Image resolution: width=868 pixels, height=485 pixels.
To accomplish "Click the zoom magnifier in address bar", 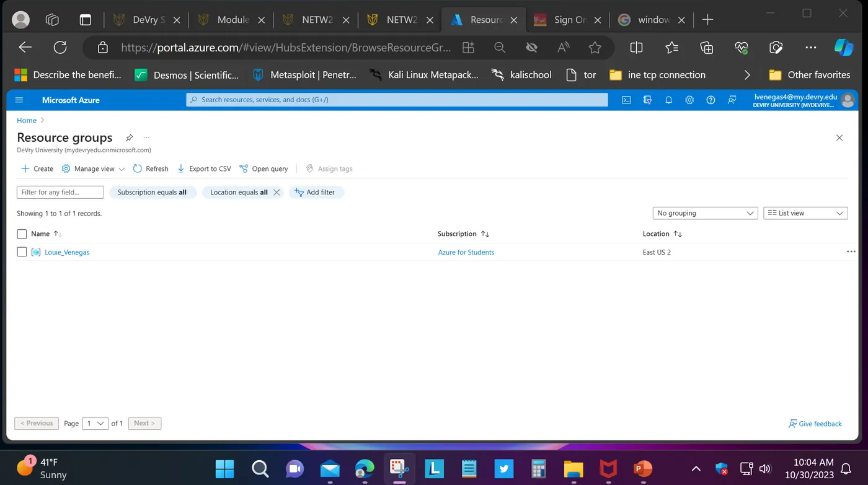I will [x=500, y=47].
